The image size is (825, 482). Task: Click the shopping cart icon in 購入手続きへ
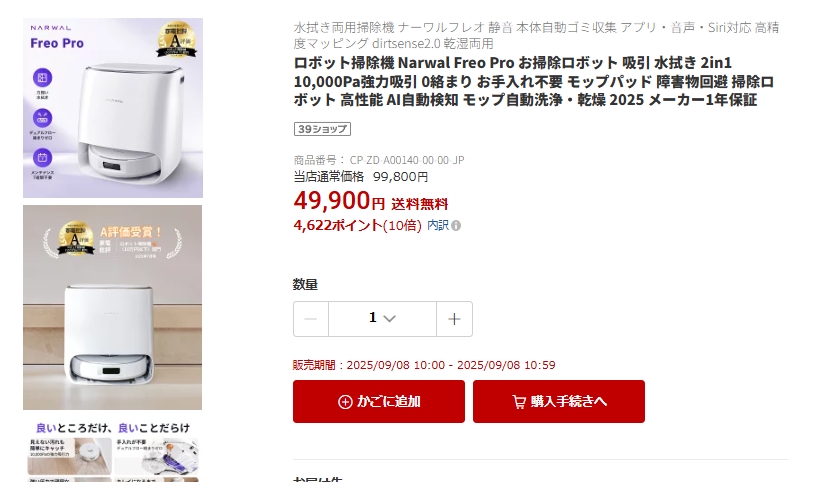click(x=519, y=402)
